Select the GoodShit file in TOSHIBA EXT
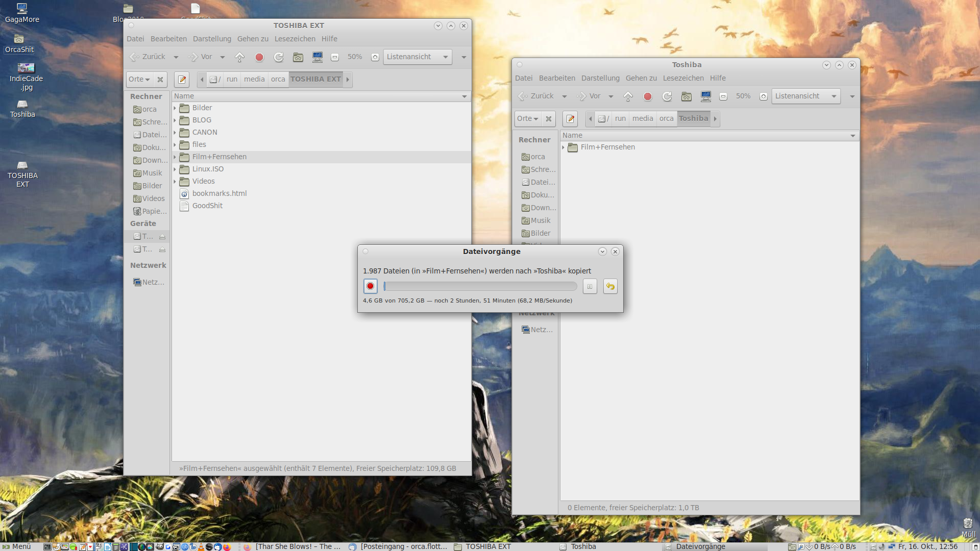Image resolution: width=980 pixels, height=551 pixels. (x=207, y=206)
